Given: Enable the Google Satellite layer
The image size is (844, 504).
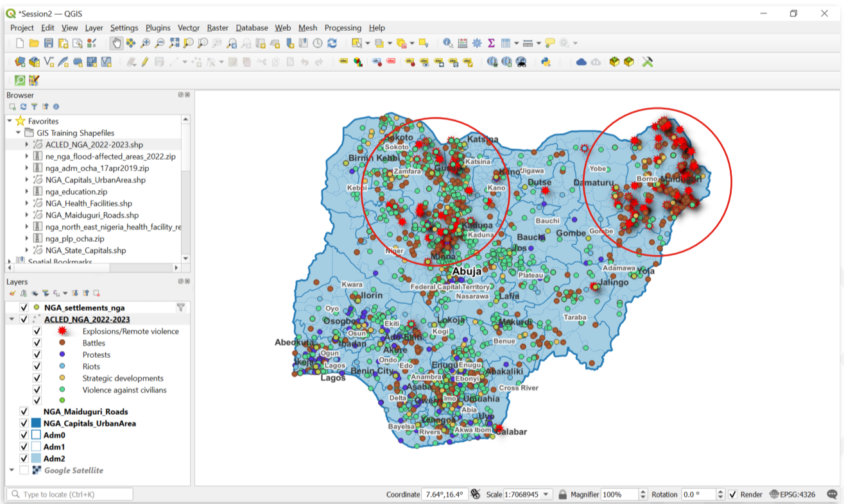Looking at the screenshot, I should tap(24, 470).
